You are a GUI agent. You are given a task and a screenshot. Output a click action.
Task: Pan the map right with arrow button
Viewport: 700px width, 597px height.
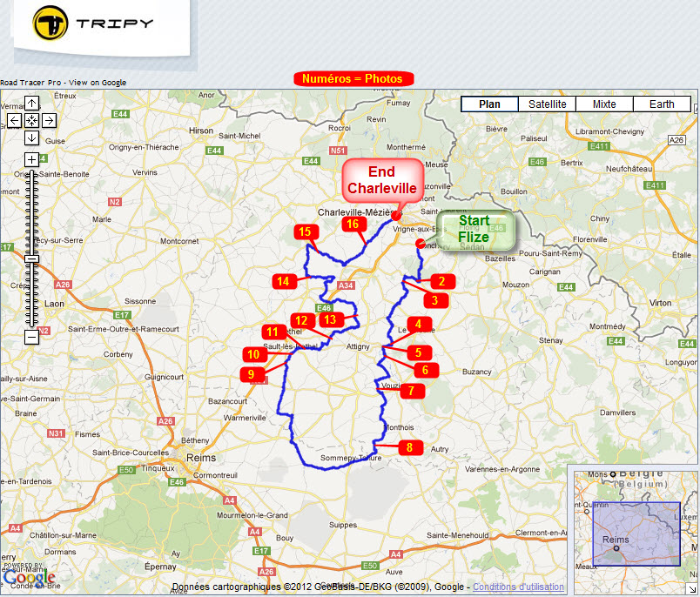49,120
